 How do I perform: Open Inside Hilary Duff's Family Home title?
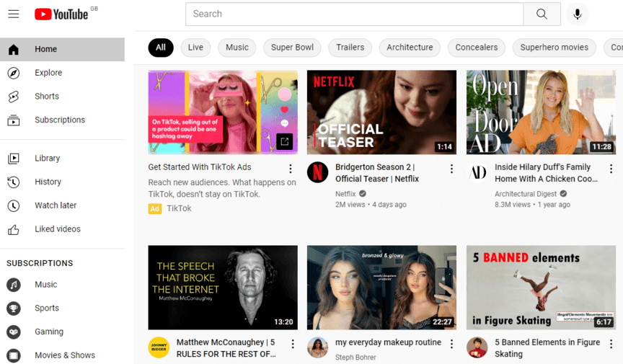coord(547,173)
